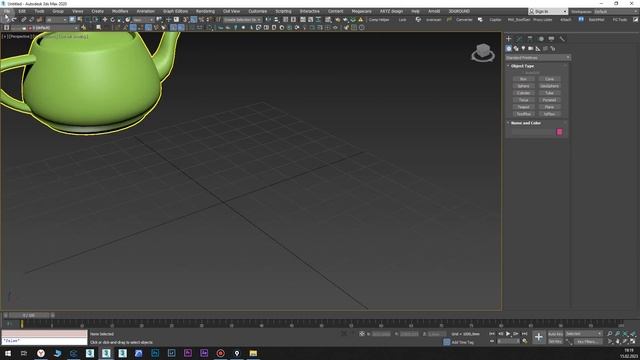Activate the Select and Rotate tool

[x=113, y=20]
